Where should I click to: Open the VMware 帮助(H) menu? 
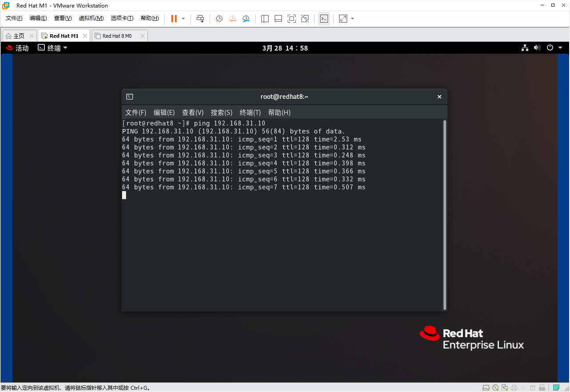150,18
